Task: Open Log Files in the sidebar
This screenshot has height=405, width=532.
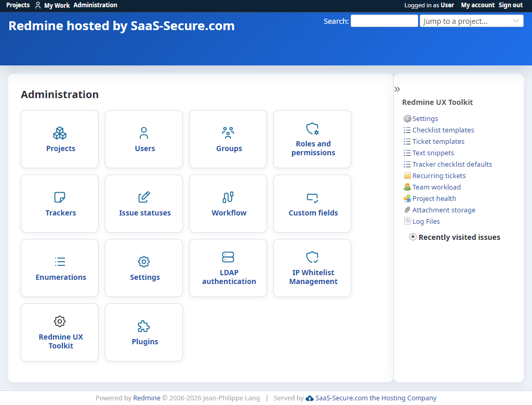Action: click(426, 221)
